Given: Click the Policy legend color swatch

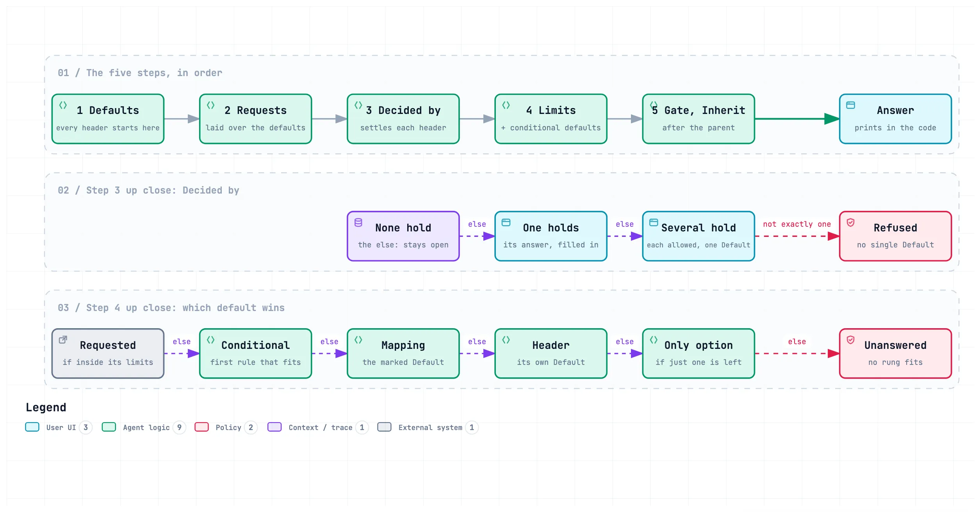Looking at the screenshot, I should pyautogui.click(x=201, y=427).
